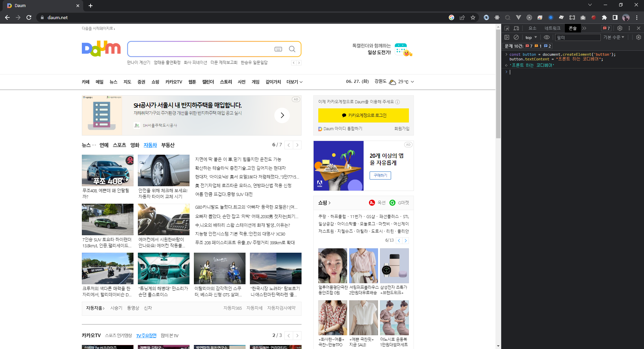Toggle the browser side panel icon
The height and width of the screenshot is (349, 644).
click(x=615, y=17)
